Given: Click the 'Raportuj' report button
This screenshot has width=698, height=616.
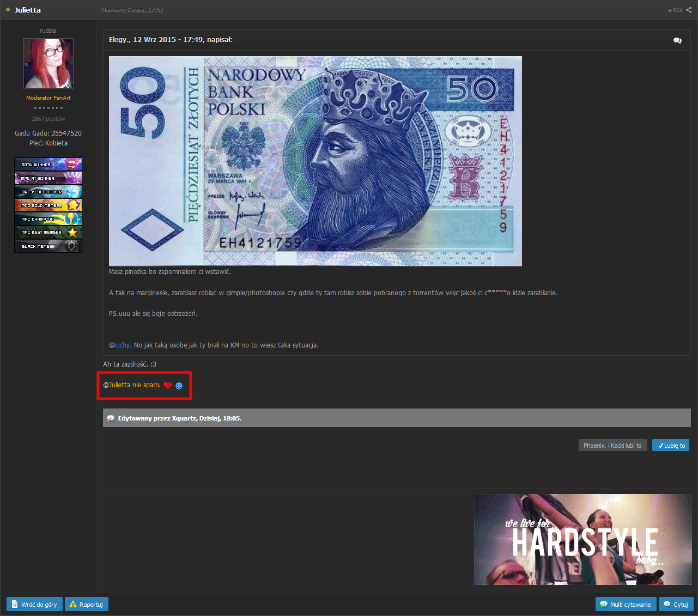Looking at the screenshot, I should [87, 604].
